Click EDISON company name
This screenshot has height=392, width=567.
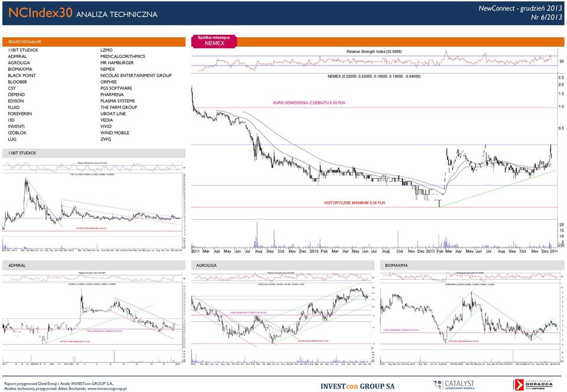pos(16,101)
